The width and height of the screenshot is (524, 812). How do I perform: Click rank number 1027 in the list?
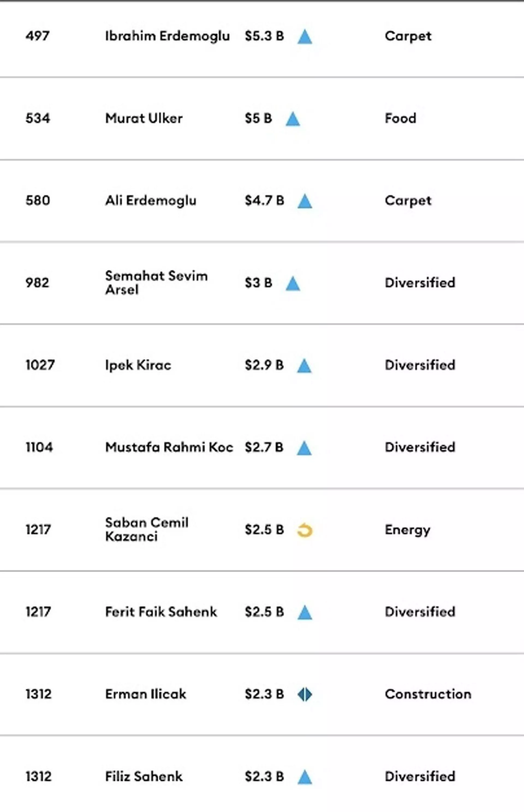(40, 365)
